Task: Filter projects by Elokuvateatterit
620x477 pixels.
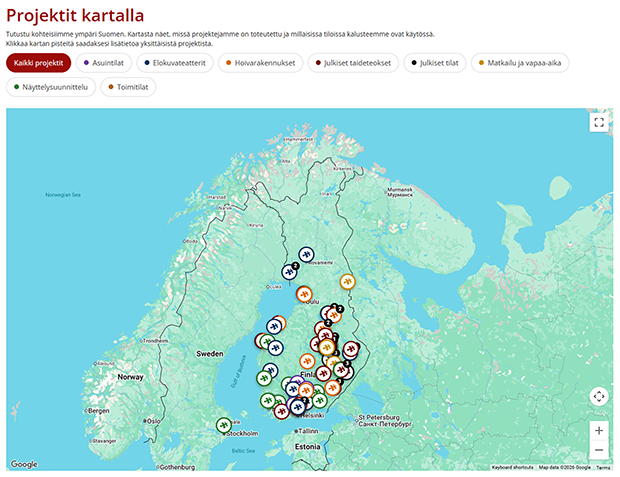Action: tap(175, 63)
